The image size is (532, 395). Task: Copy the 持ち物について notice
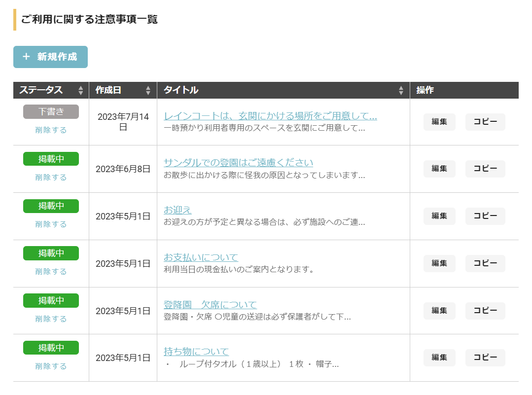point(485,358)
